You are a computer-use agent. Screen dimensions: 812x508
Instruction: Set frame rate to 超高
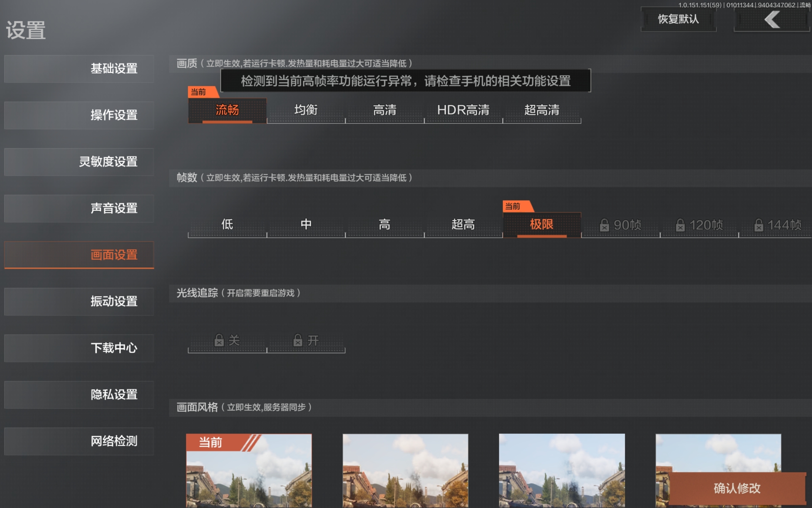(x=463, y=225)
